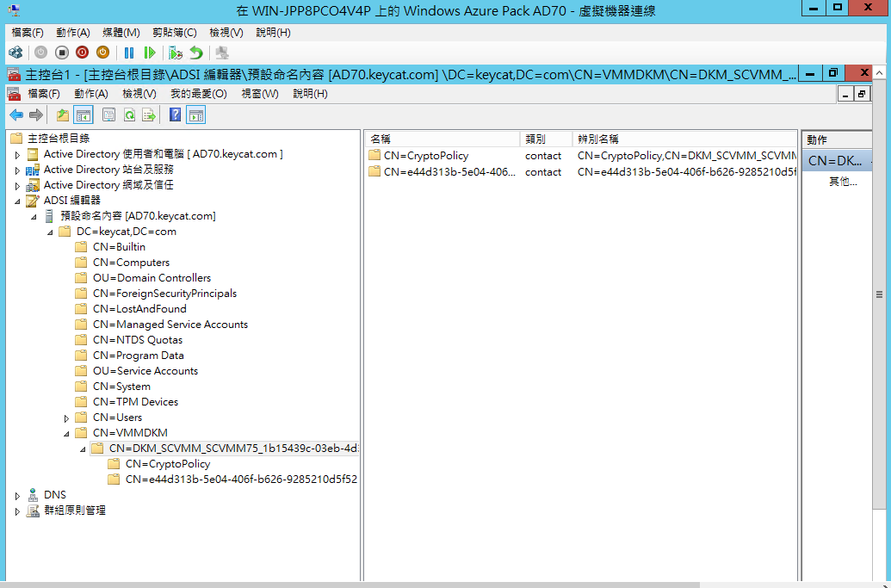
Task: Click the red Shut Down VM icon
Action: coord(82,53)
